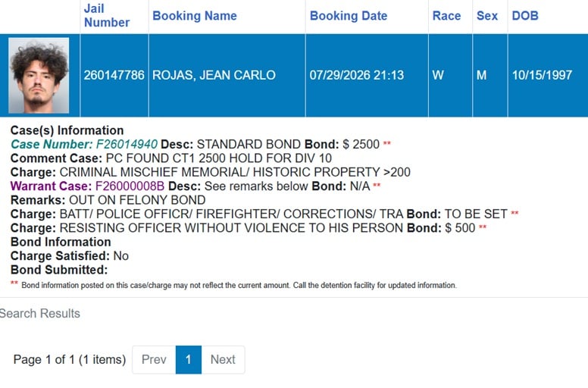Sort by DOB column header
Viewport: 588px width, 388px height.
(525, 16)
